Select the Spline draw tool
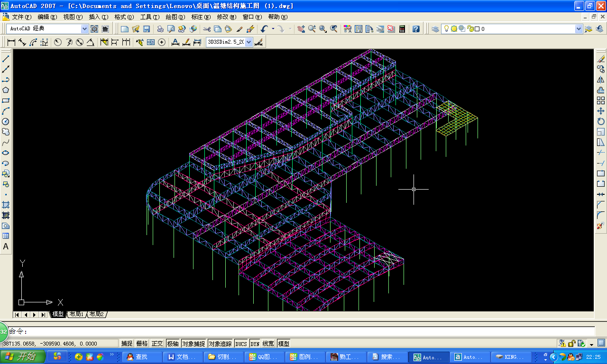 tap(6, 142)
